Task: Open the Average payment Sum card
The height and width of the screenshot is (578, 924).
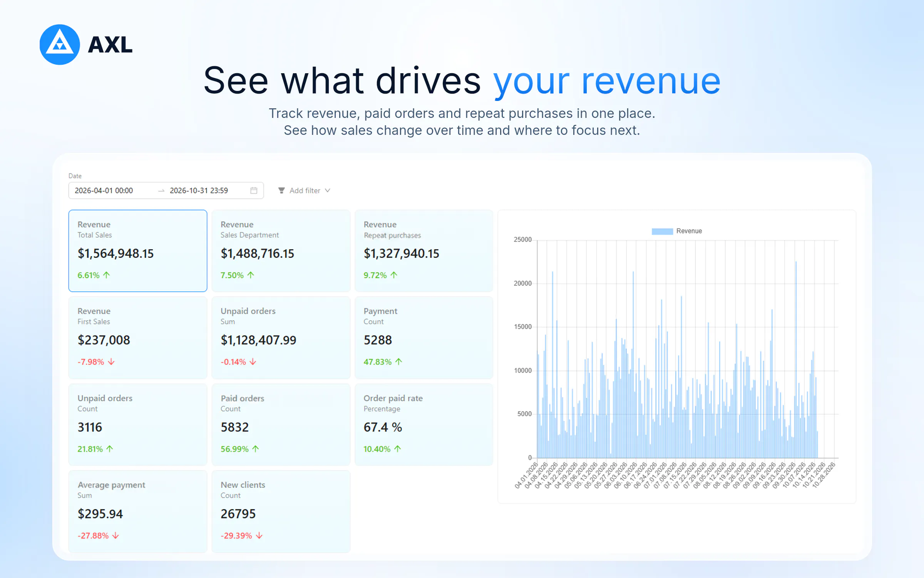Action: (x=138, y=511)
